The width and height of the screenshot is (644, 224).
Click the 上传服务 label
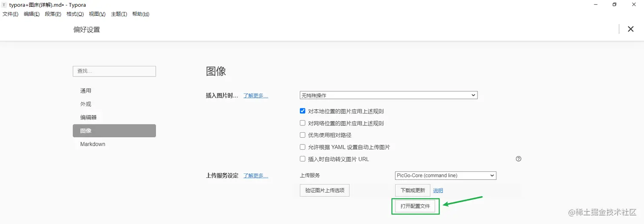(310, 175)
